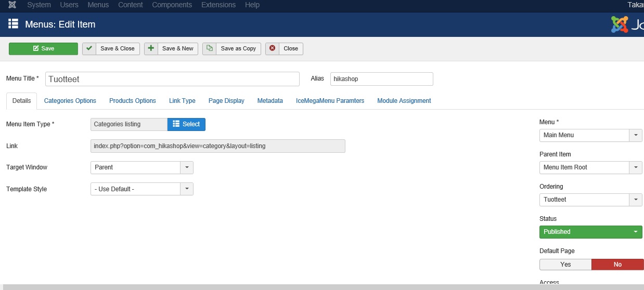Image resolution: width=644 pixels, height=290 pixels.
Task: Switch to the Link Type tab
Action: pos(182,101)
